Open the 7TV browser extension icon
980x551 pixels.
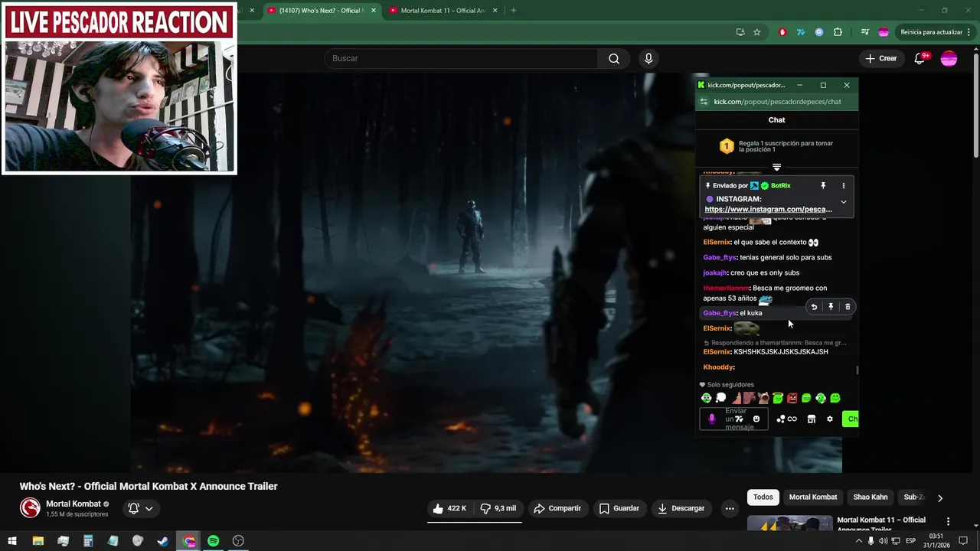click(801, 32)
